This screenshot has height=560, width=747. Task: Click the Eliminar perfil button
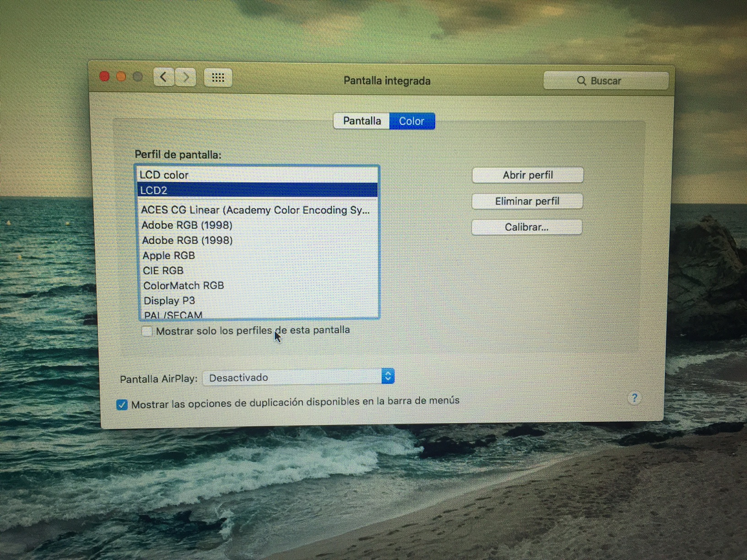tap(527, 201)
